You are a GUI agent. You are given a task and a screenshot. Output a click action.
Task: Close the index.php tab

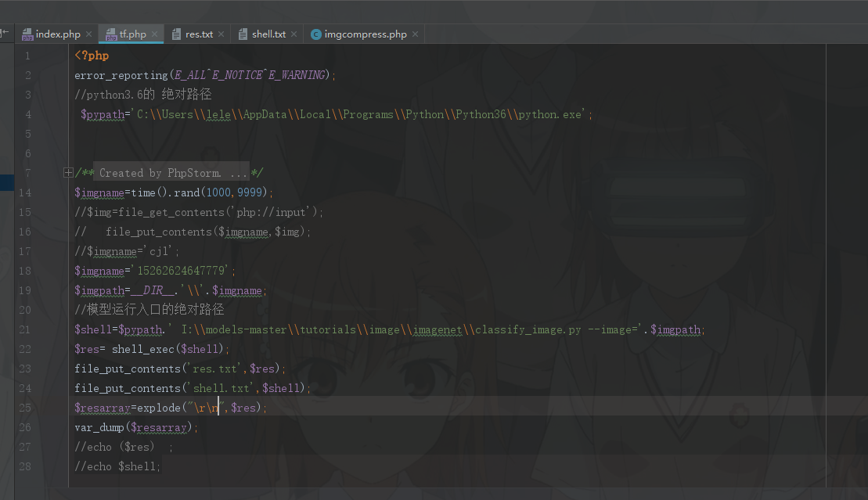pyautogui.click(x=88, y=34)
